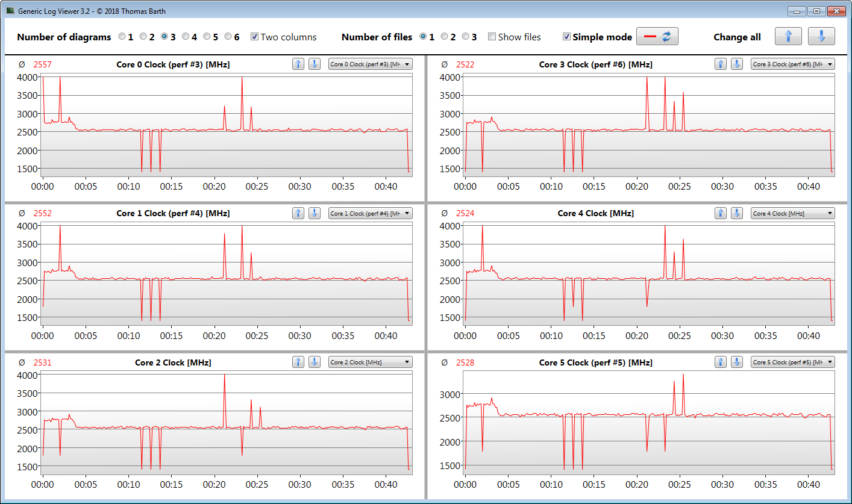The width and height of the screenshot is (852, 504).
Task: Uncheck the Two columns checkbox
Action: (255, 37)
